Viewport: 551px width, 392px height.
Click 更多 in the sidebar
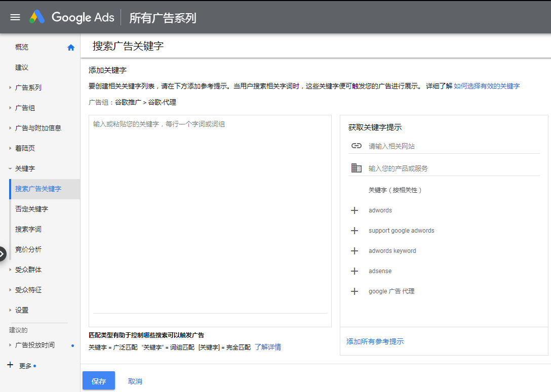(x=25, y=366)
